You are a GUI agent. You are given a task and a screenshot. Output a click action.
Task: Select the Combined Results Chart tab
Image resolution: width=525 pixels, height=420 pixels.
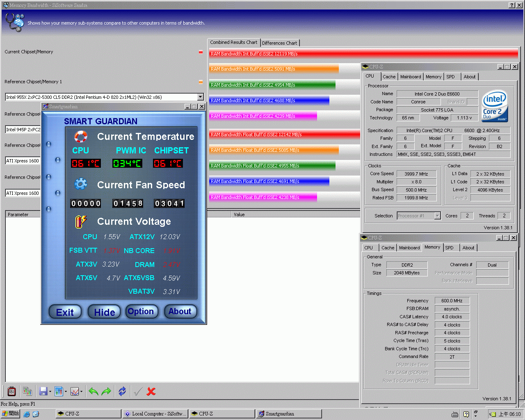(233, 42)
